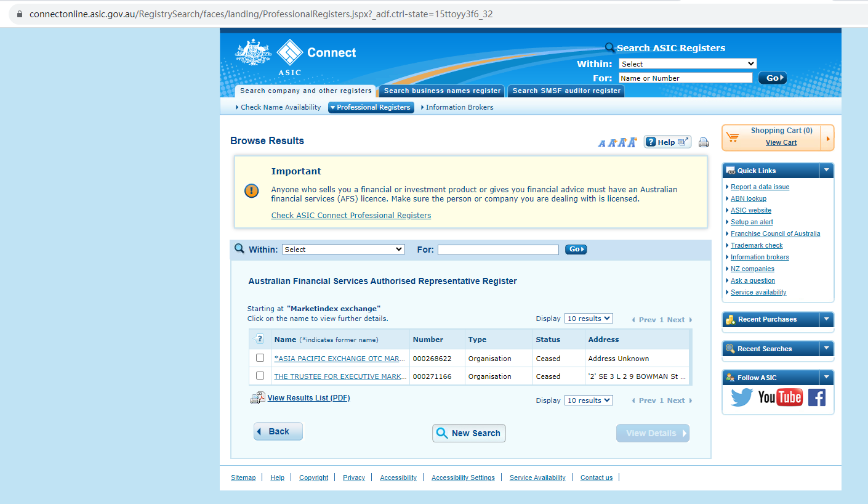Open the Privacy footer link
Screen dimensions: 868x504
coord(354,478)
